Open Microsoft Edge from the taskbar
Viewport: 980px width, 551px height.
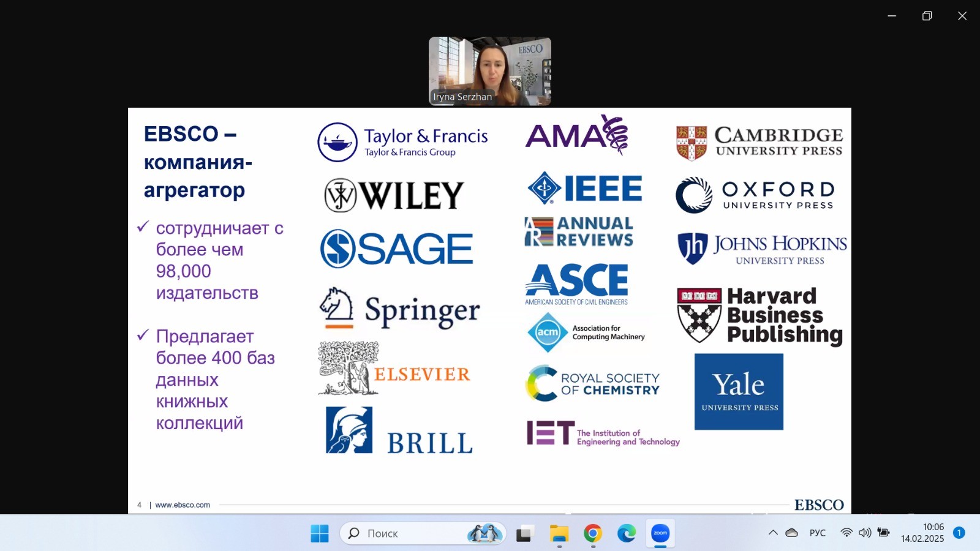pos(626,534)
